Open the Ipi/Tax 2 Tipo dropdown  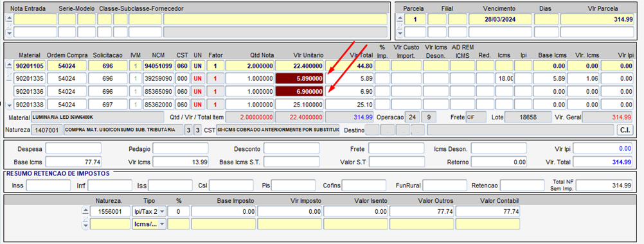(x=163, y=212)
